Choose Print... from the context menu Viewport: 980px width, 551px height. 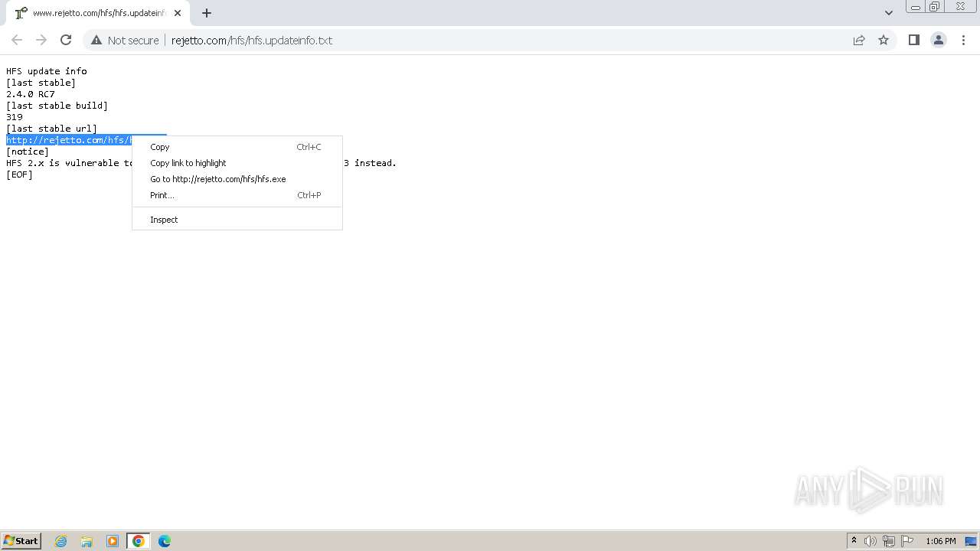237,195
